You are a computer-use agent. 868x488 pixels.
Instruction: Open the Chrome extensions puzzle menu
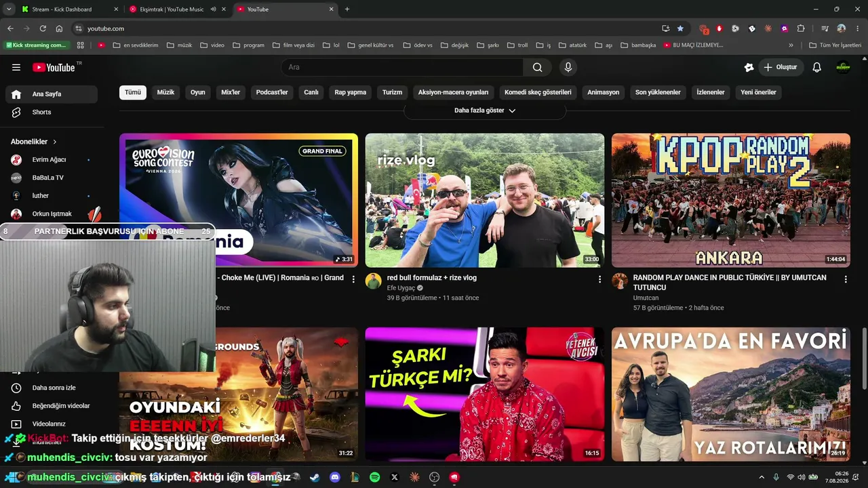pos(801,28)
